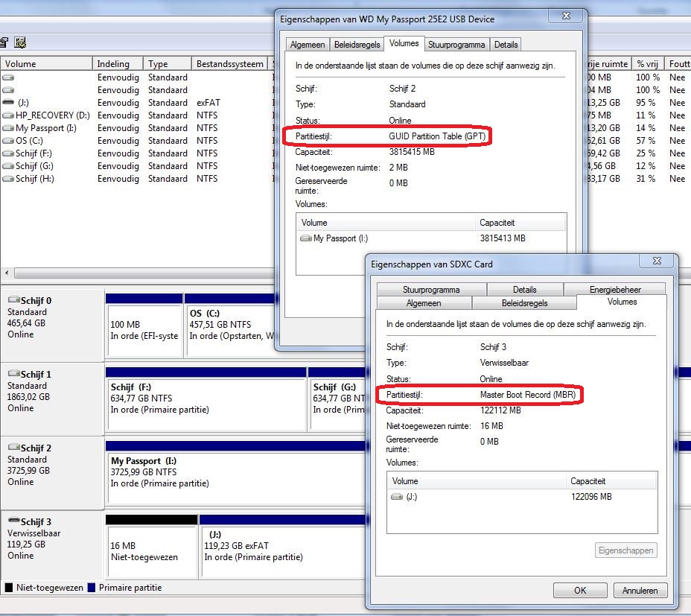Switch to the Stuurprogramma tab in WD dialog
691x616 pixels.
(x=456, y=45)
